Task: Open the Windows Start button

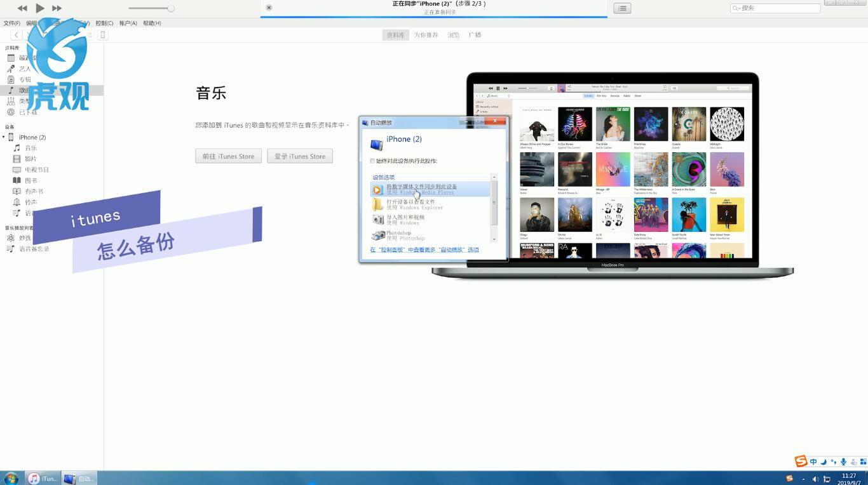Action: click(11, 478)
